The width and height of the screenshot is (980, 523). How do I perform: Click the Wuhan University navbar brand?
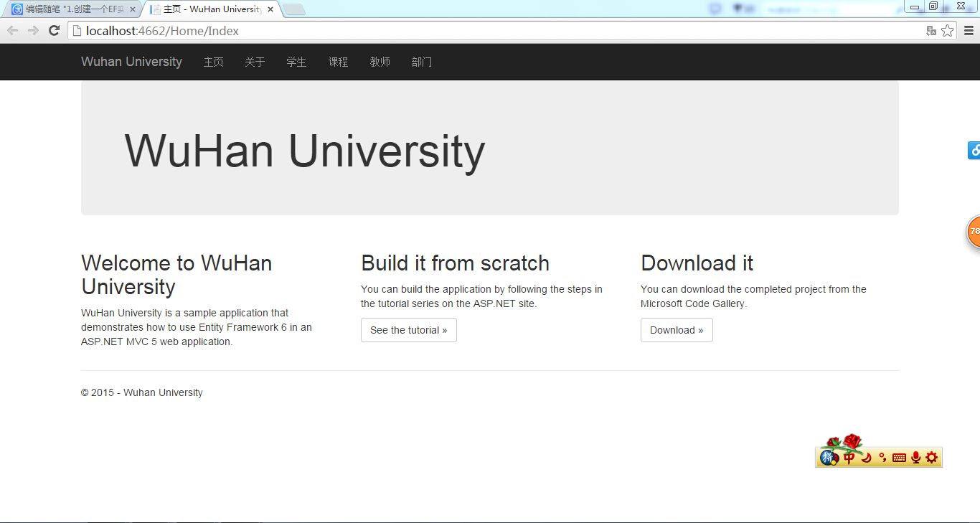(132, 62)
